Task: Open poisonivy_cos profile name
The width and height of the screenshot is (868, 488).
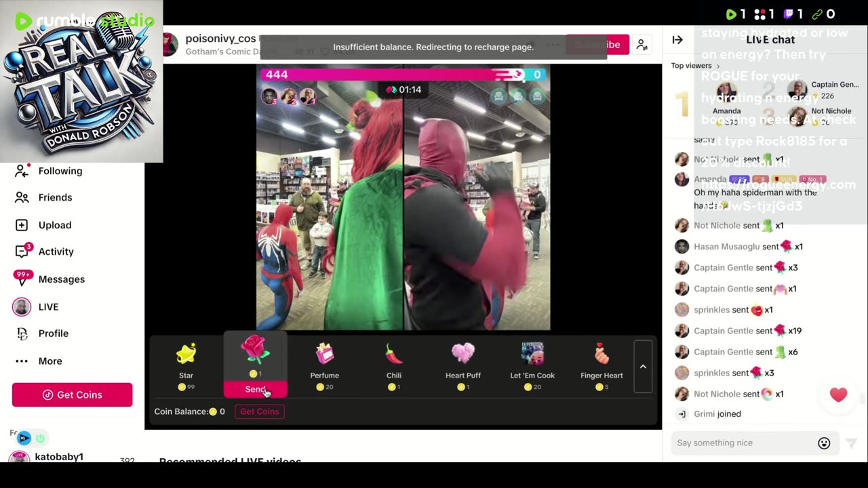Action: tap(221, 39)
